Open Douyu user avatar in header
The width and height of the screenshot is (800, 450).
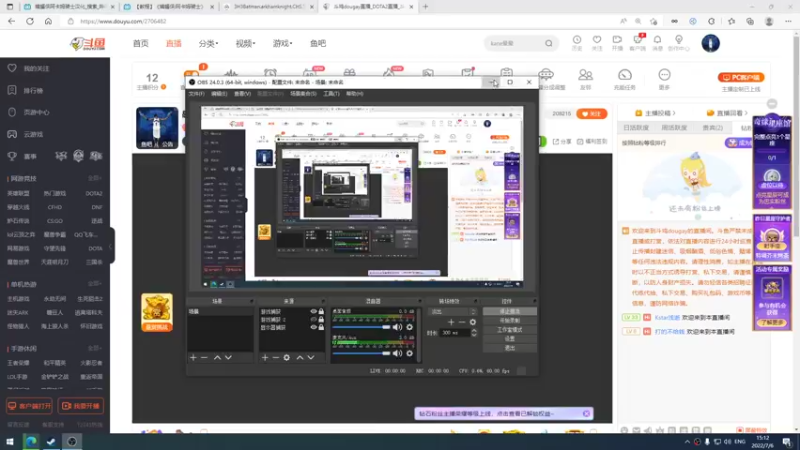[710, 43]
